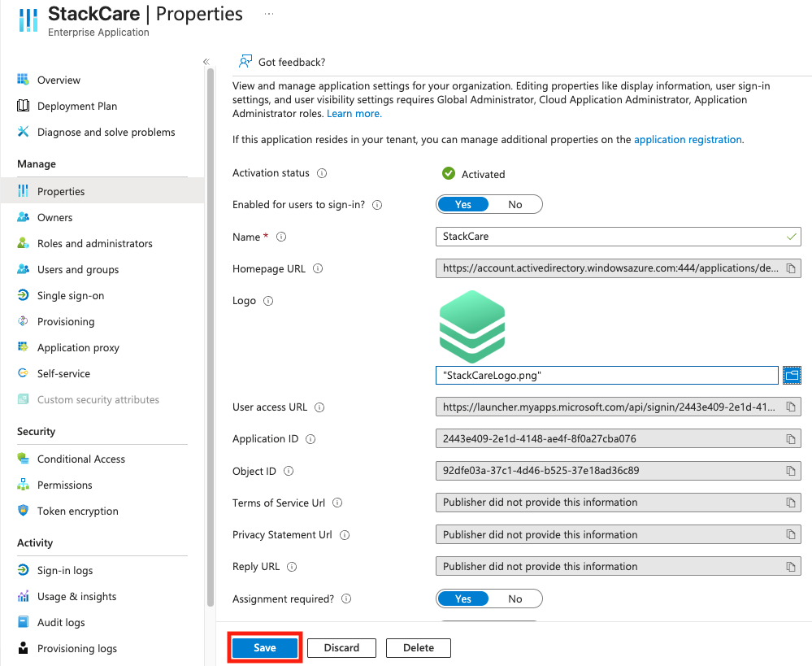Select Yes for Enabled for users to sign-in
Screen dimensions: 812x666
pos(463,204)
